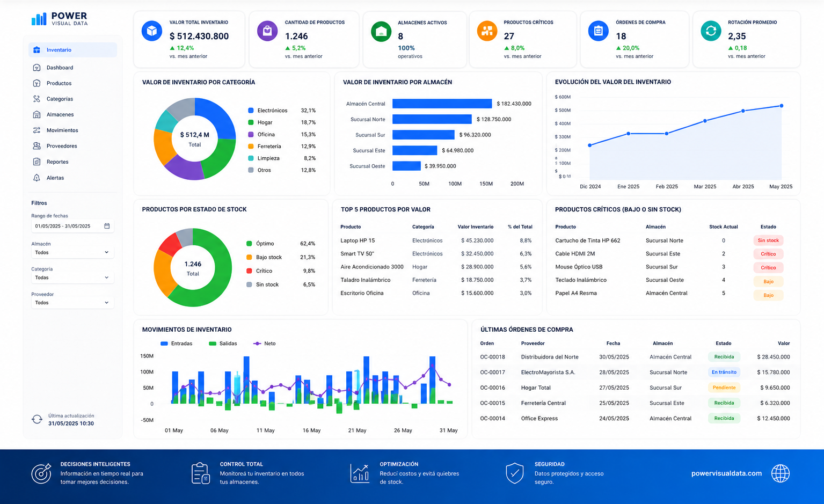
Task: Toggle the Neto line series in legend
Action: [264, 344]
